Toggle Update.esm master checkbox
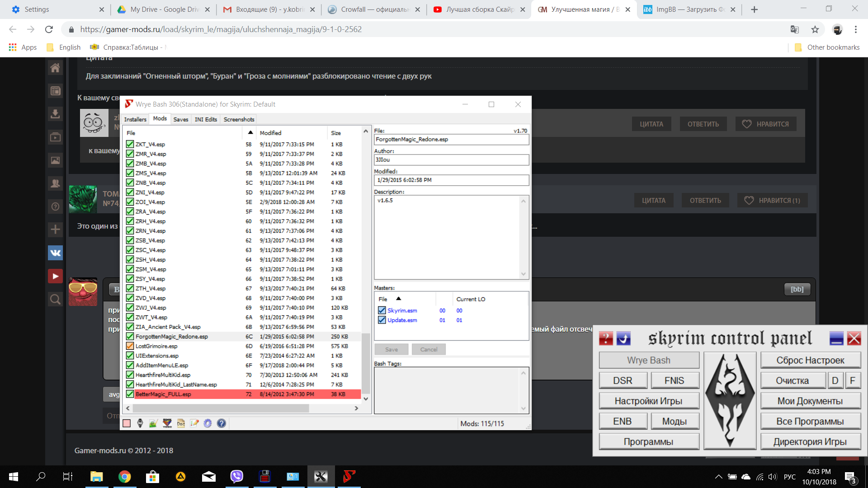The image size is (868, 488). 382,320
